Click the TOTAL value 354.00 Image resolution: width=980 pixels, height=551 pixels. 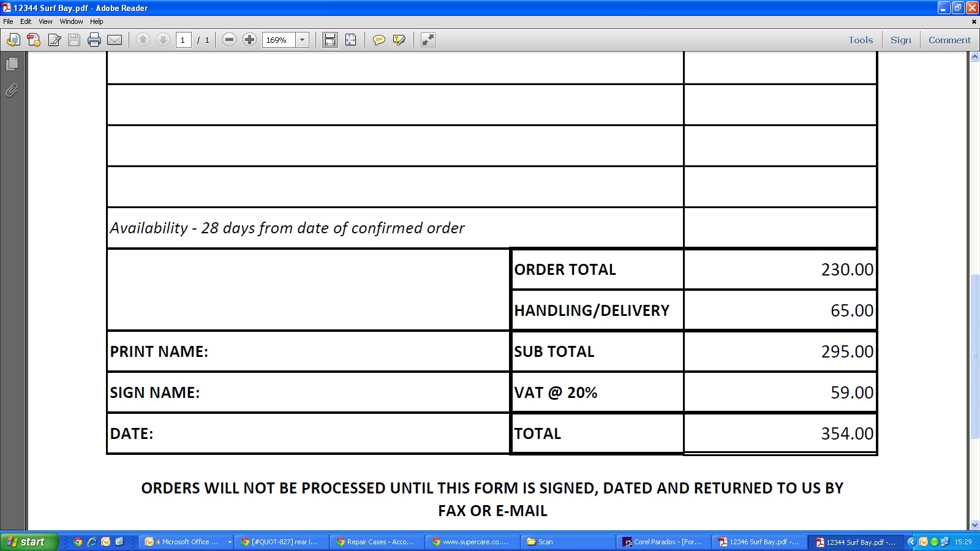pyautogui.click(x=847, y=433)
